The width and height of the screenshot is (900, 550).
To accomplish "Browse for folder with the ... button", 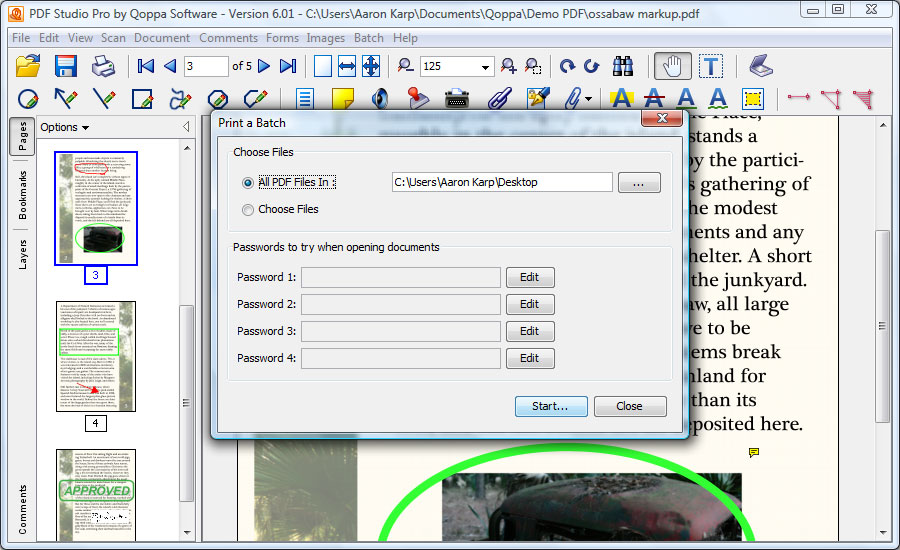I will (639, 183).
